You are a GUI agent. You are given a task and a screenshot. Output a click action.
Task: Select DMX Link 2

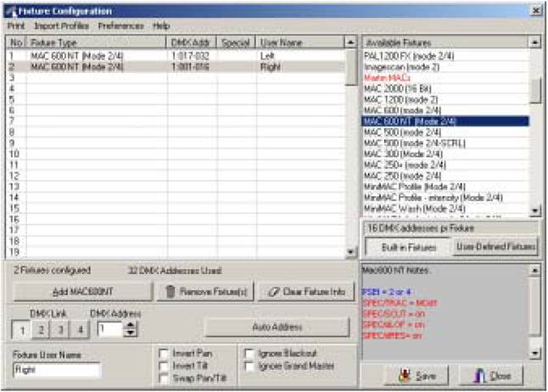pos(41,330)
